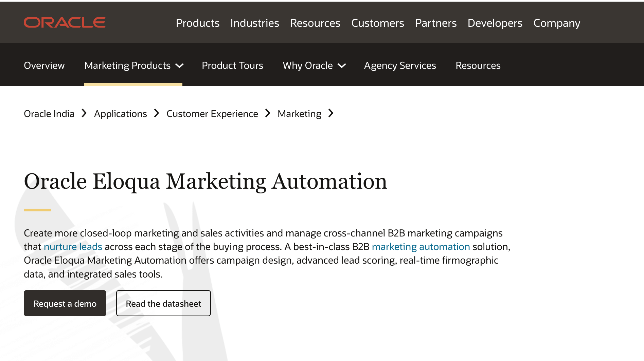Open the Agency Services tab

400,65
